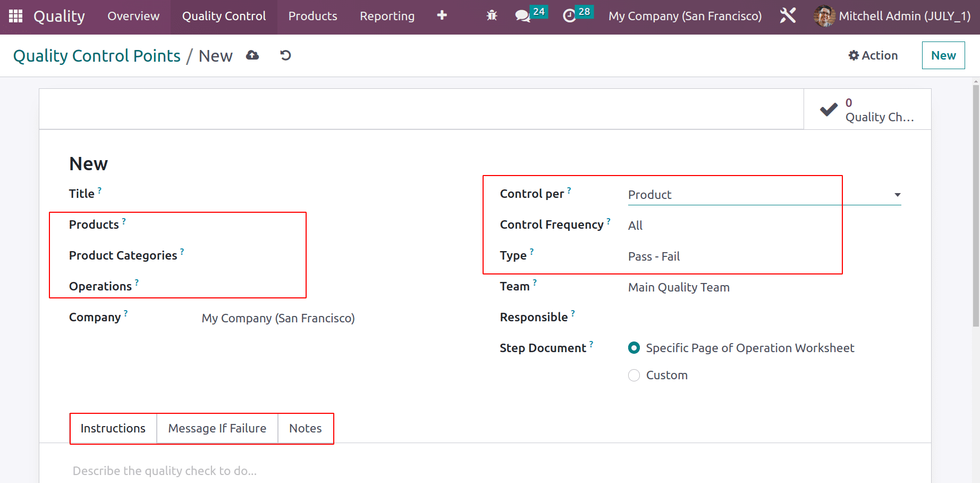Image resolution: width=980 pixels, height=483 pixels.
Task: Open the Quality Checks stat button
Action: 867,110
